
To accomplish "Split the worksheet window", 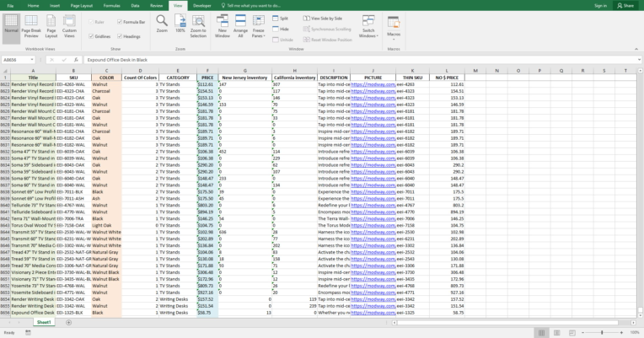I will tap(281, 19).
